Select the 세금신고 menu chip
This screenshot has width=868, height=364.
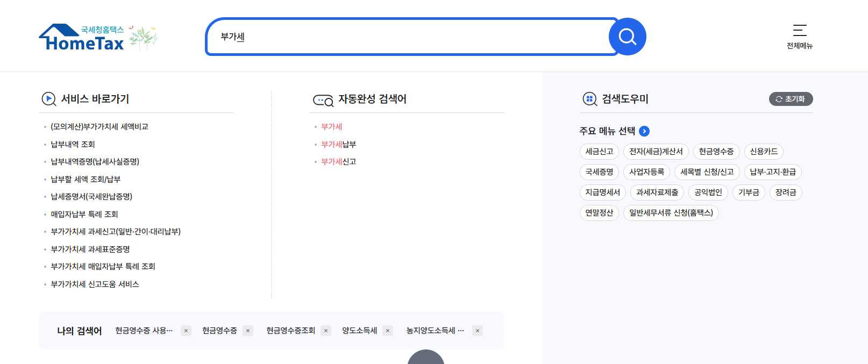coord(599,152)
